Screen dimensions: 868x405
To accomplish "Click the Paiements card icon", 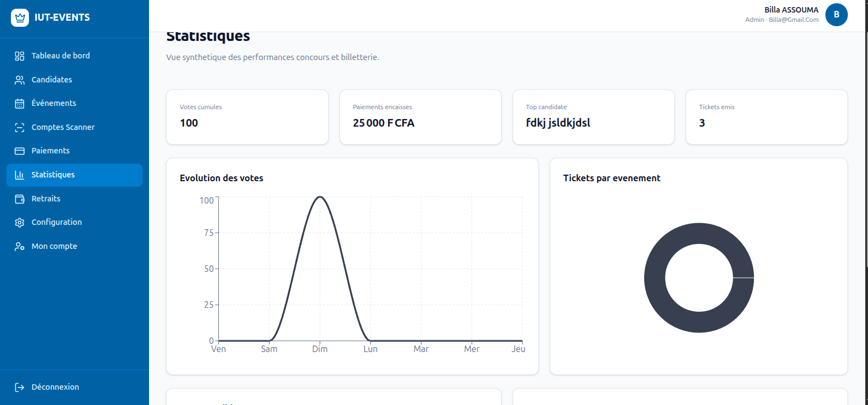I will click(x=20, y=151).
